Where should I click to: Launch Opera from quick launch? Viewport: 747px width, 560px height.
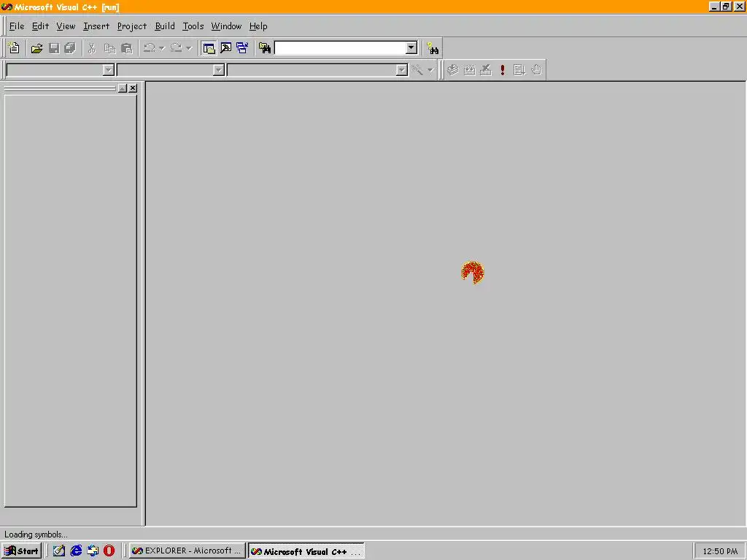click(109, 551)
